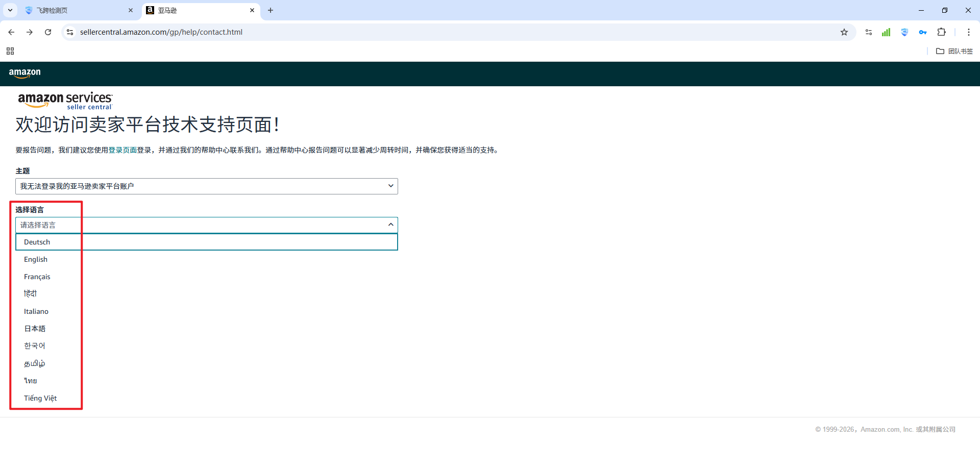Open a new browser tab
Screen dimensions: 980x469
271,10
